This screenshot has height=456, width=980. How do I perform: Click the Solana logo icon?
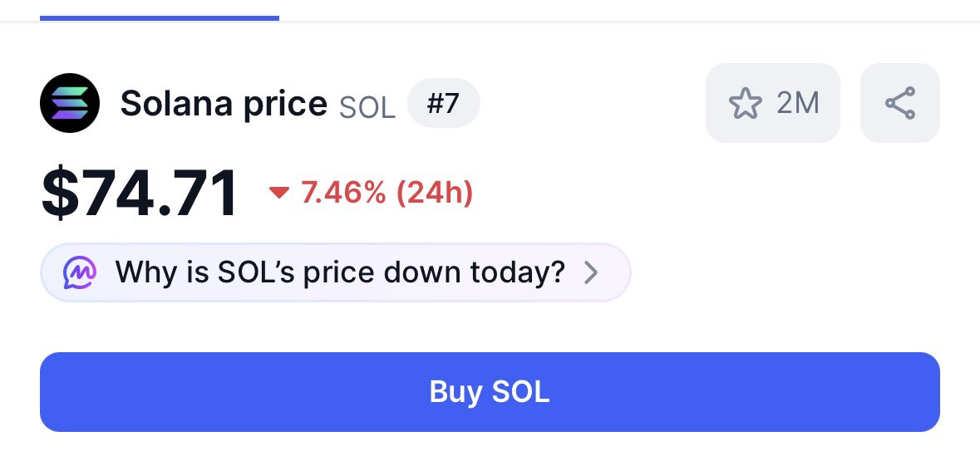point(69,103)
